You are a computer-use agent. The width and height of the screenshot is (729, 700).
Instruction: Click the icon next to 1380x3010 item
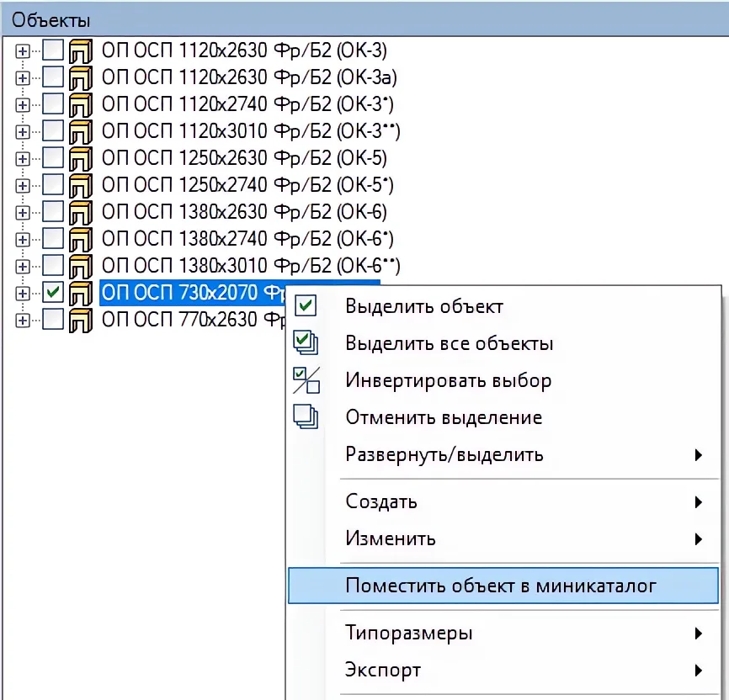coord(80,266)
